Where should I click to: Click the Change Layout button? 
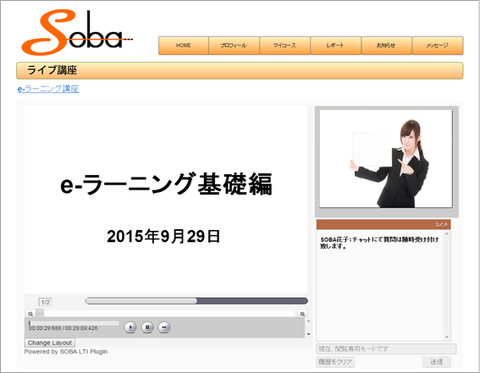coord(50,343)
